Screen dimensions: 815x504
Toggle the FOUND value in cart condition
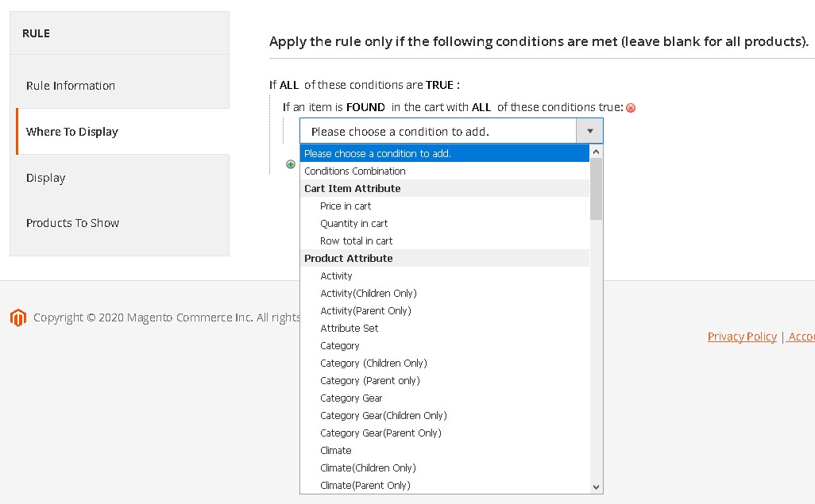[365, 107]
